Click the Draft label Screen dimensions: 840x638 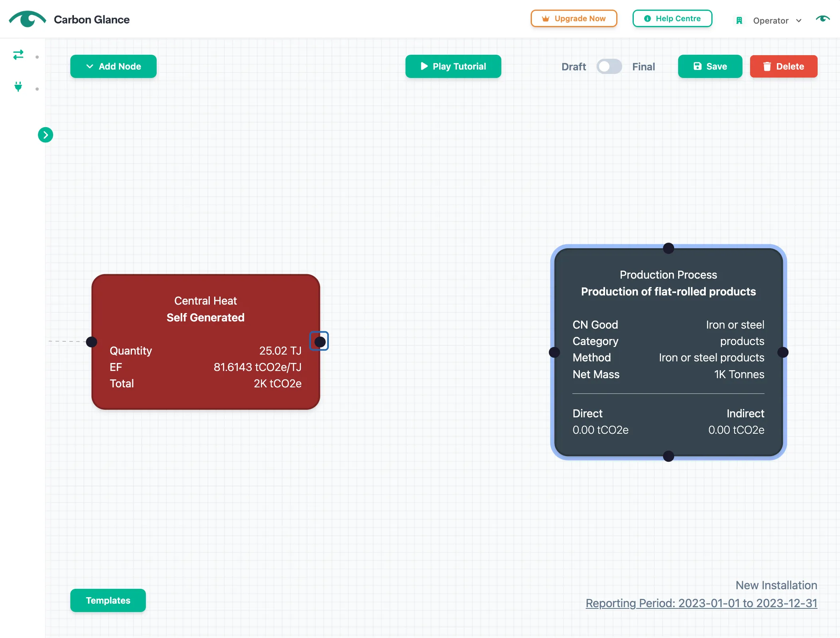pyautogui.click(x=573, y=67)
